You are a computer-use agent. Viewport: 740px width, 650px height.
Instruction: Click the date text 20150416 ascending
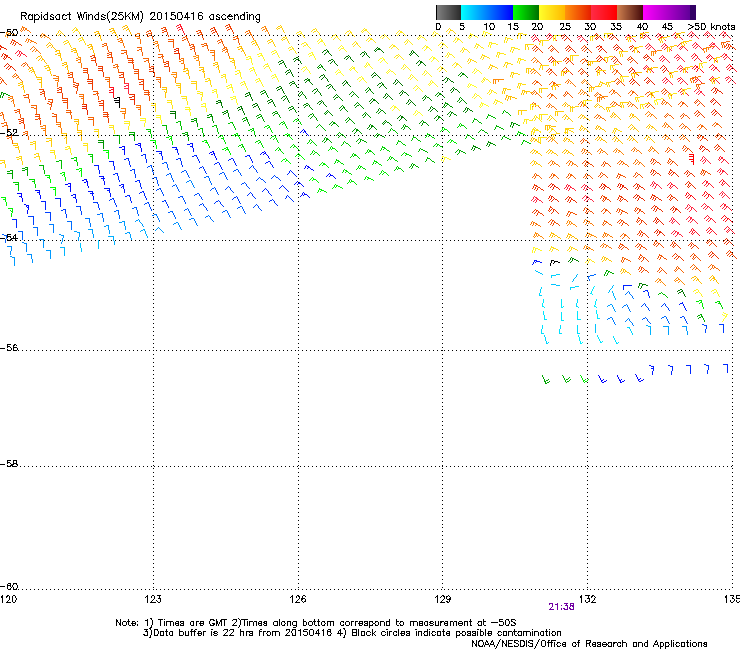coord(205,17)
